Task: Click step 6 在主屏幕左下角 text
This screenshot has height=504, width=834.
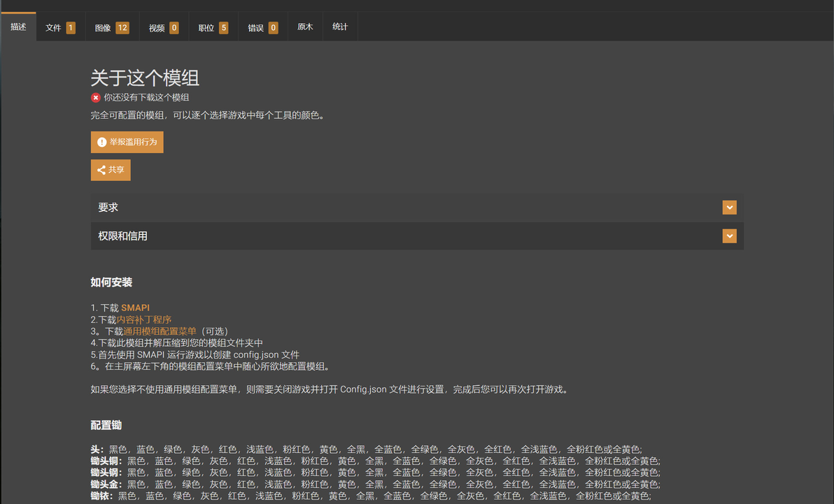Action: click(x=212, y=366)
